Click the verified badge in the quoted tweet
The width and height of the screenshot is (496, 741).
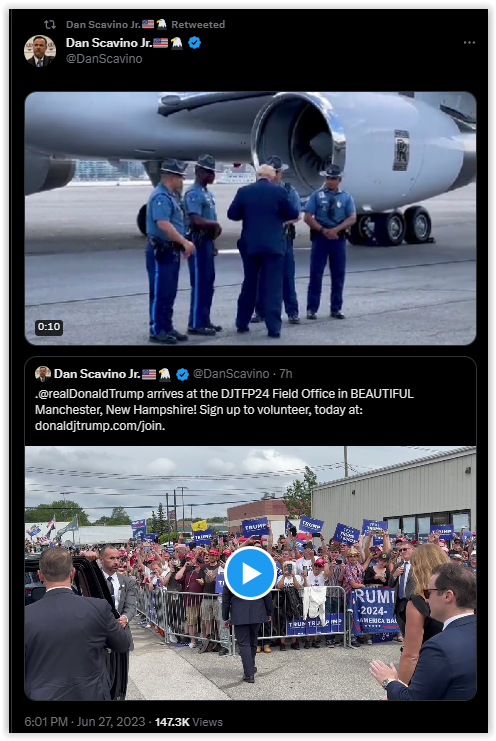tap(182, 374)
